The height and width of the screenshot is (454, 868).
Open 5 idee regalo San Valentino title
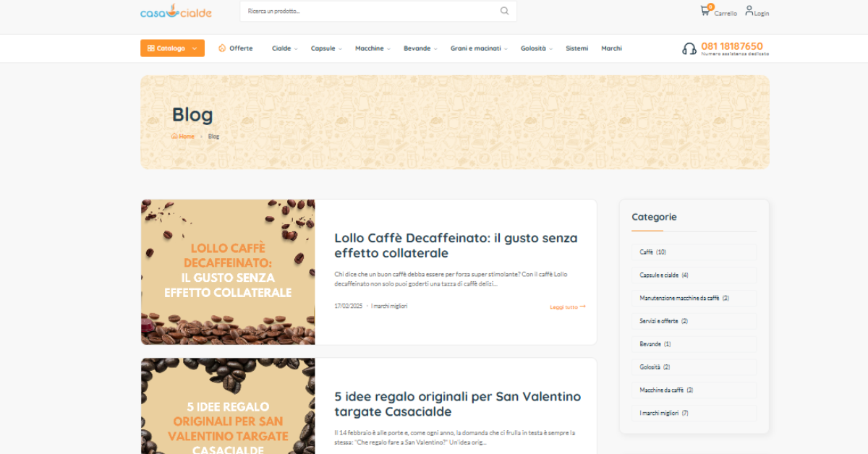457,404
